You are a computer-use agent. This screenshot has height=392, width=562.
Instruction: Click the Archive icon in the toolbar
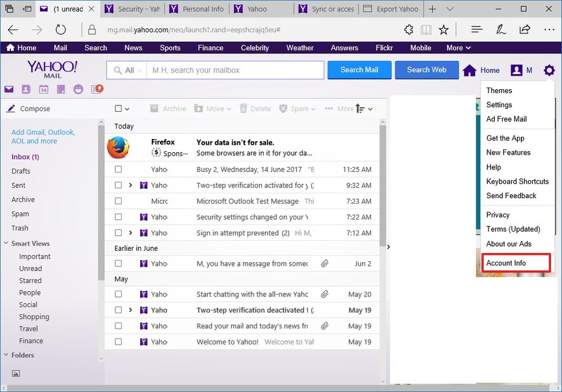click(155, 108)
